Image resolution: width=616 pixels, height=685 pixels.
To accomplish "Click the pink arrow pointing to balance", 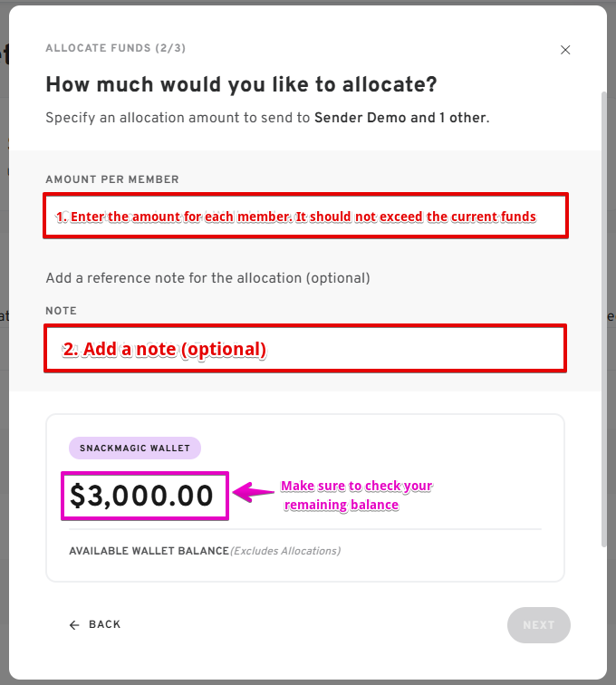I will click(x=254, y=493).
